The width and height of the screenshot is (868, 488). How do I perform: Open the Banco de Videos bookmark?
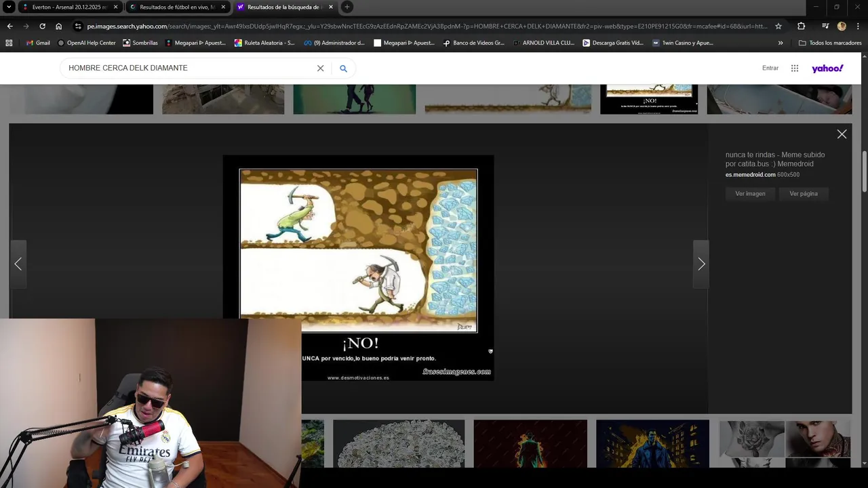coord(474,43)
